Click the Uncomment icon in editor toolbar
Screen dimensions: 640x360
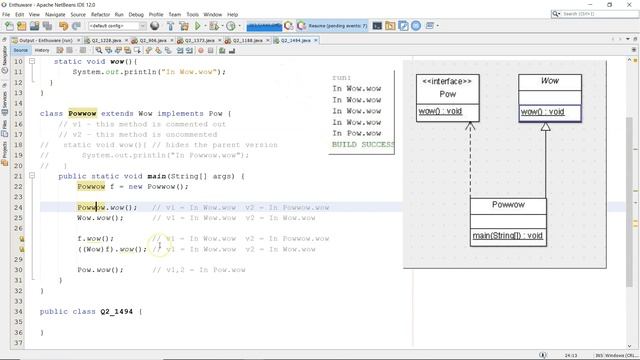pos(232,50)
